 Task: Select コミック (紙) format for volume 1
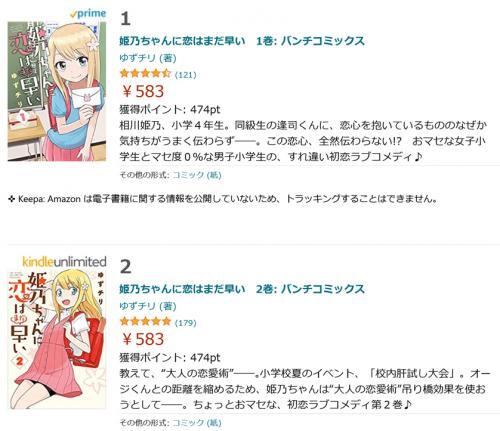197,175
